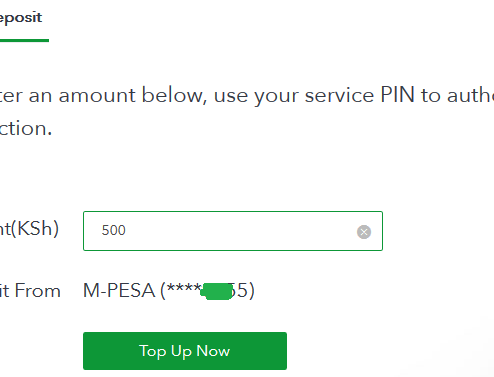The width and height of the screenshot is (494, 377).
Task: Click the M-PESA word in Deposit From row
Action: pyautogui.click(x=119, y=291)
